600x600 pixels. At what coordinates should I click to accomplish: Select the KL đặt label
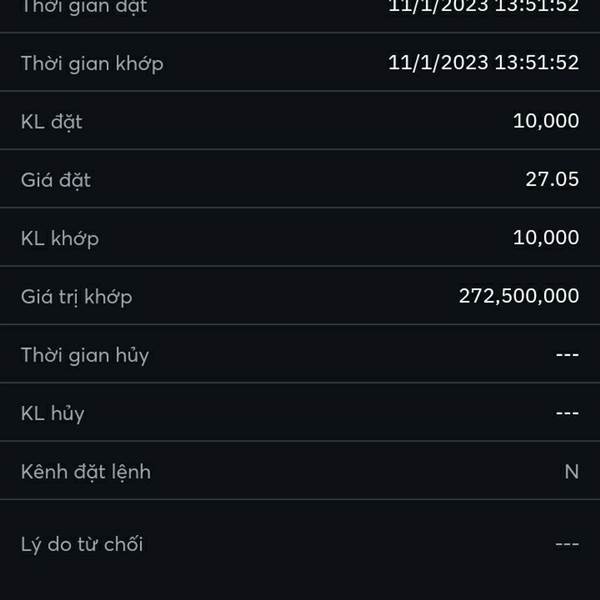click(x=52, y=122)
